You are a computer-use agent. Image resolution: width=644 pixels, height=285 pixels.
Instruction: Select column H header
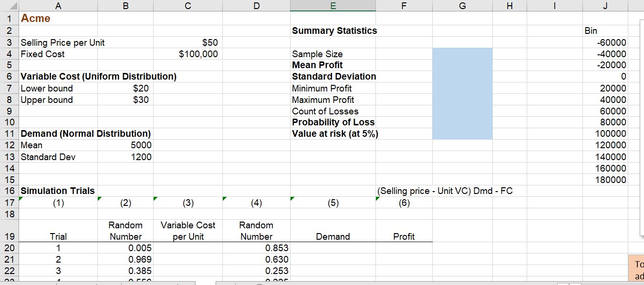pos(510,6)
